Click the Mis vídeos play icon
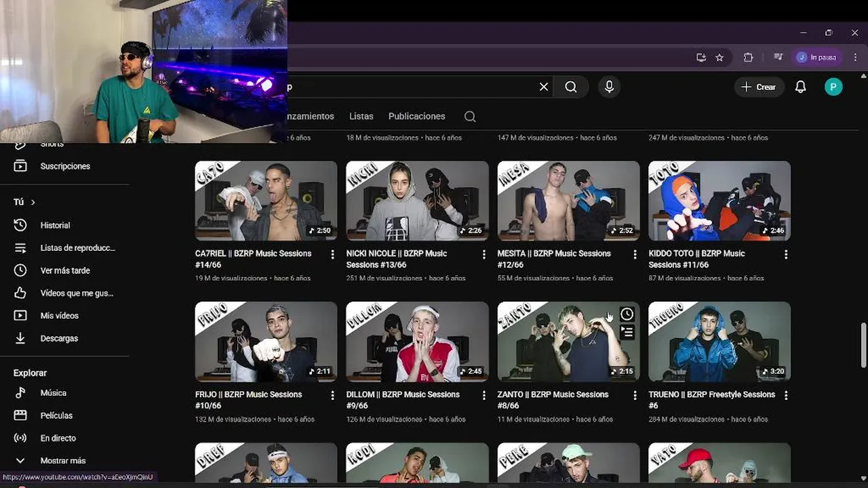The image size is (868, 488). tap(20, 316)
